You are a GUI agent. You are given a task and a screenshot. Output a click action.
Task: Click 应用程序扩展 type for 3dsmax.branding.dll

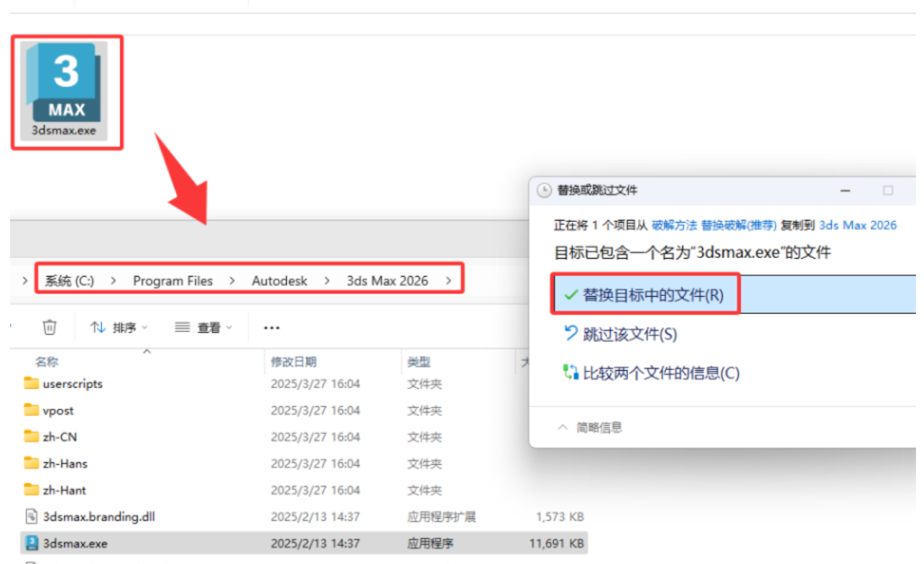(x=441, y=517)
